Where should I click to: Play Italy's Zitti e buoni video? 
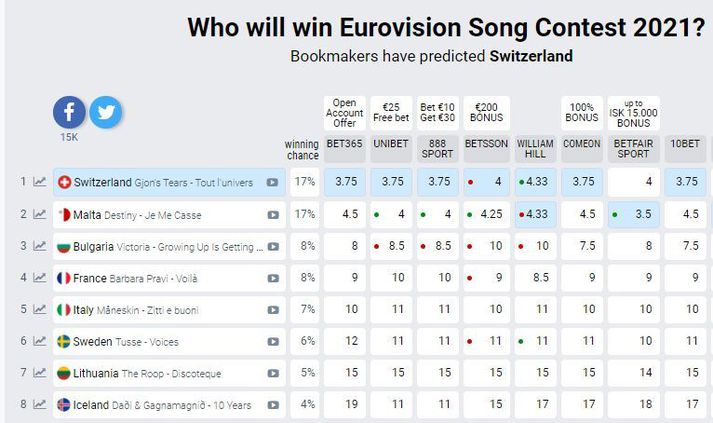coord(273,310)
